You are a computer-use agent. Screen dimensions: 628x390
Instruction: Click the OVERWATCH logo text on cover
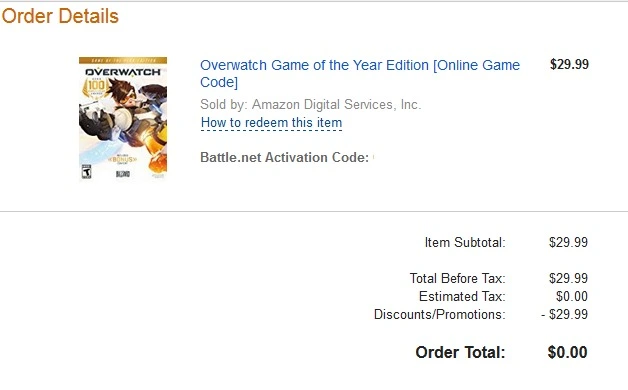click(123, 72)
